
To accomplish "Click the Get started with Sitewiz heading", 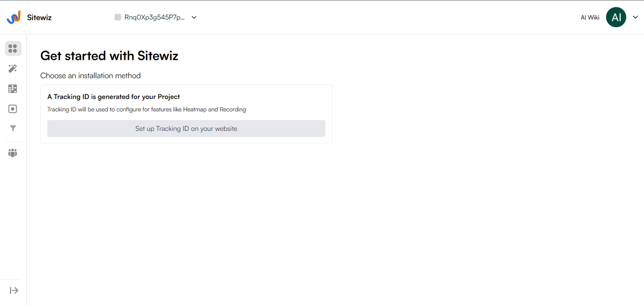I will [x=109, y=55].
